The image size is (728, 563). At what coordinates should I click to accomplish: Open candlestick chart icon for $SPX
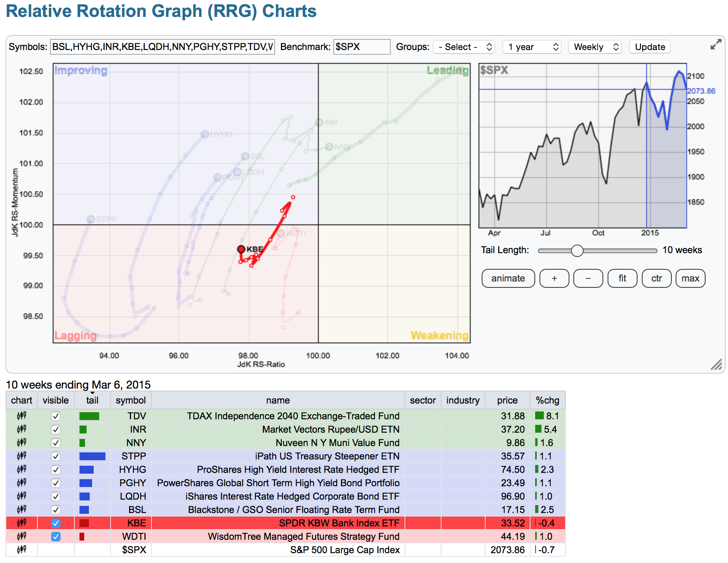pos(22,550)
